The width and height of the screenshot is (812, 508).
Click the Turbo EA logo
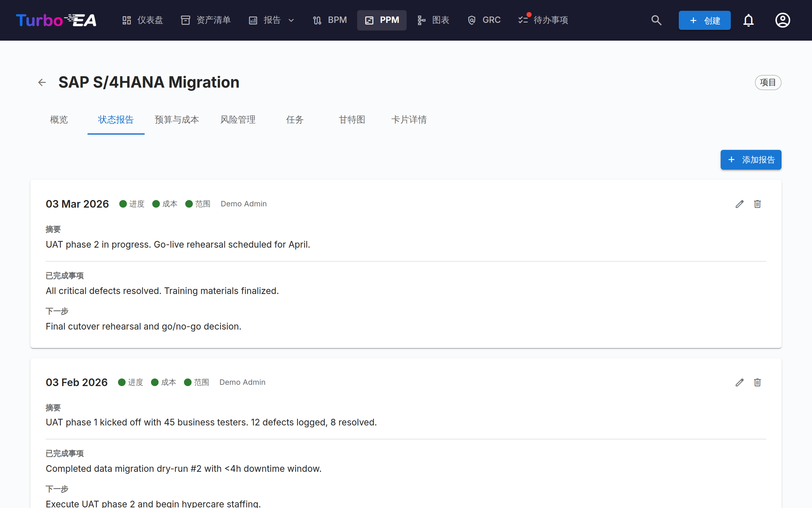(56, 20)
